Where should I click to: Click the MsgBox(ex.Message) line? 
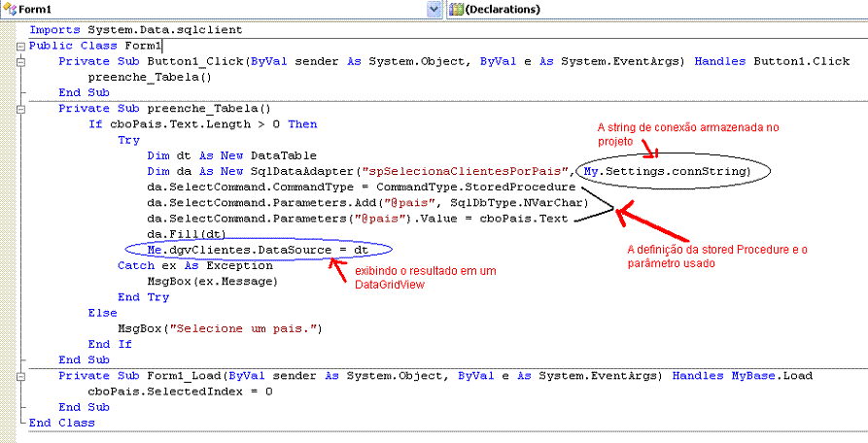212,282
